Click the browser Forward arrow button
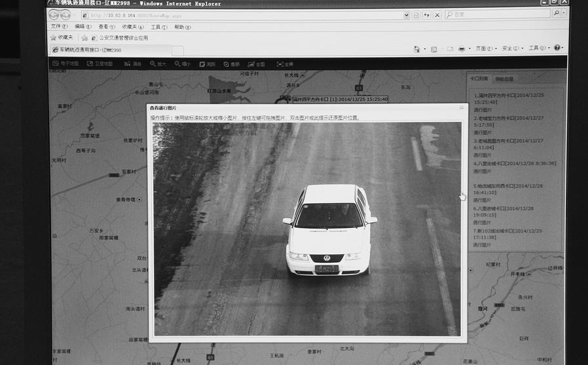This screenshot has width=588, height=365. click(x=65, y=14)
